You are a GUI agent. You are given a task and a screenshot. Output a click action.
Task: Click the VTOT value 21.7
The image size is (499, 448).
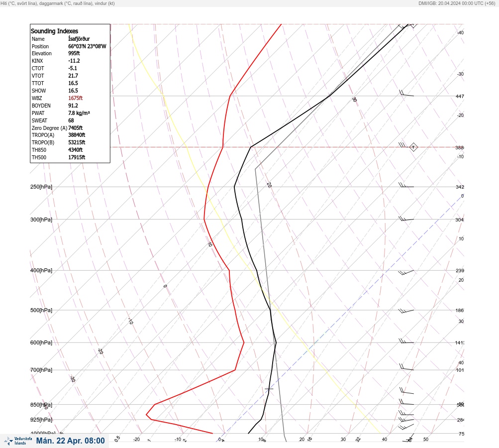click(x=73, y=76)
